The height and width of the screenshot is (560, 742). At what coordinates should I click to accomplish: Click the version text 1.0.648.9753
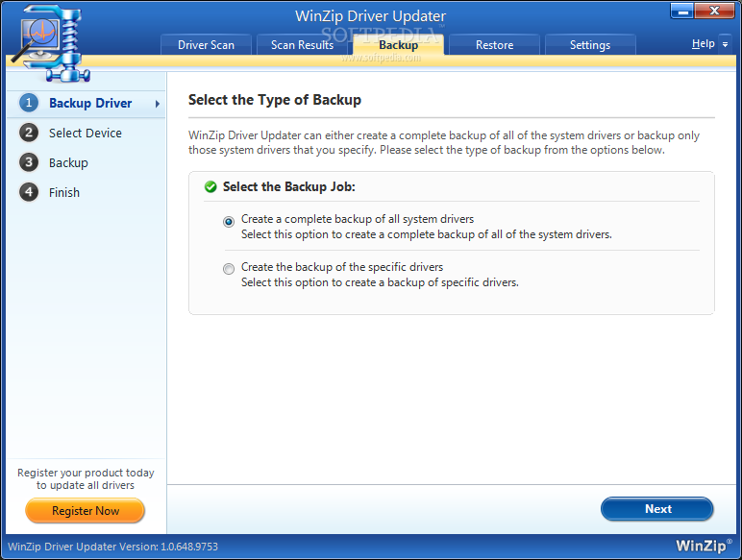189,547
